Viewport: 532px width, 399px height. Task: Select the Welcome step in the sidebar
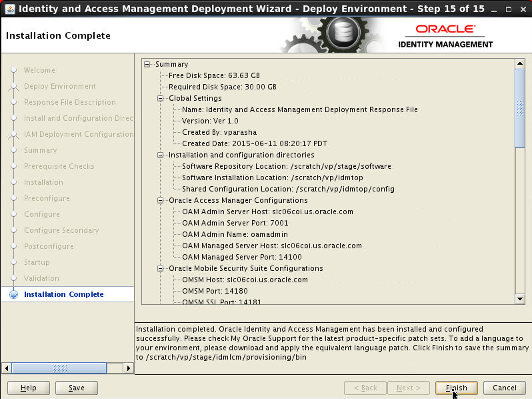tap(39, 70)
